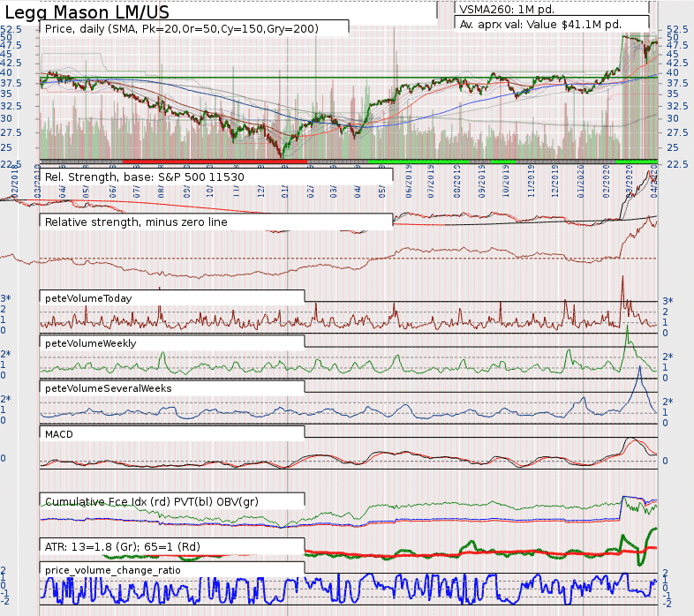Select the 2* label right of peteVolumeWeekly
Viewport: 694px width, 616px height.
point(668,357)
